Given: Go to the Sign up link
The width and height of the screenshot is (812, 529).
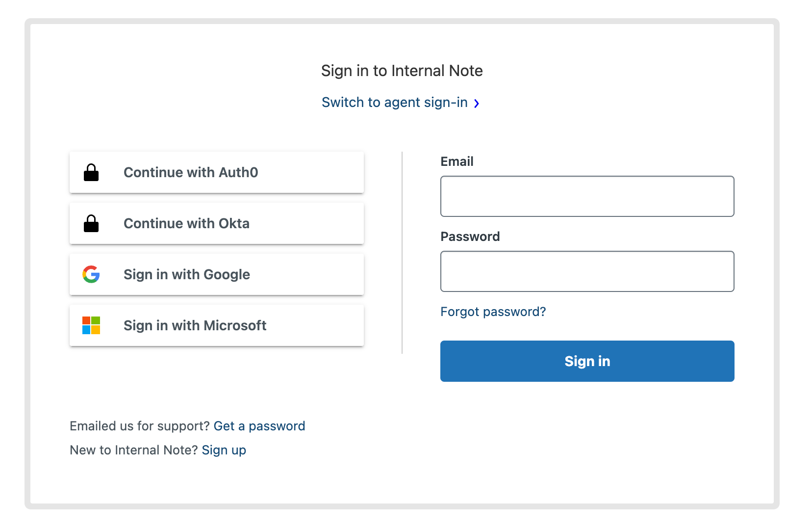Looking at the screenshot, I should click(x=224, y=450).
